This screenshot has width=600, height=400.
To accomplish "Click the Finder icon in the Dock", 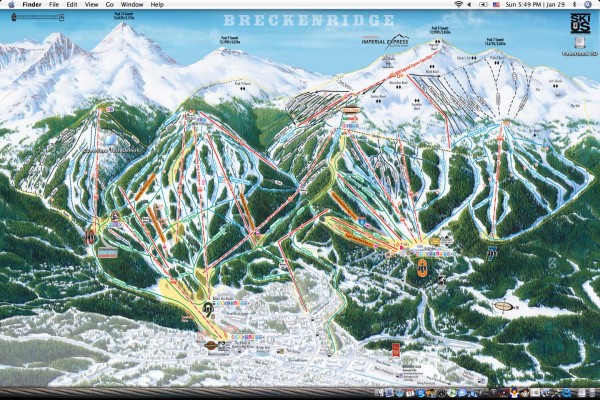I will pyautogui.click(x=380, y=393).
